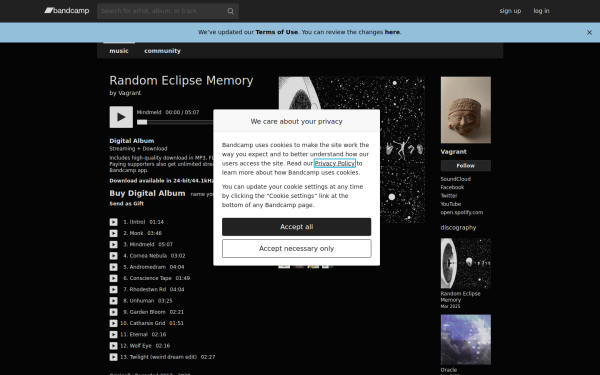Open the Facebook link

(x=452, y=188)
